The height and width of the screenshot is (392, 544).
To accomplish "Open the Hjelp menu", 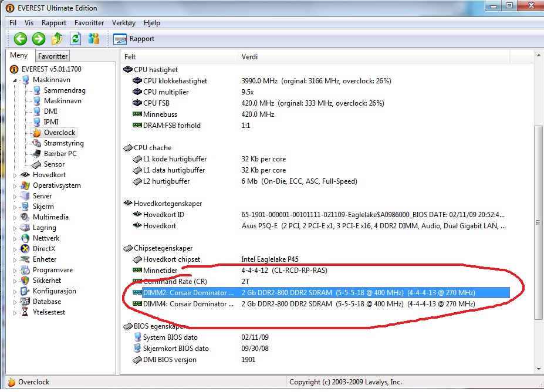I will (x=152, y=23).
